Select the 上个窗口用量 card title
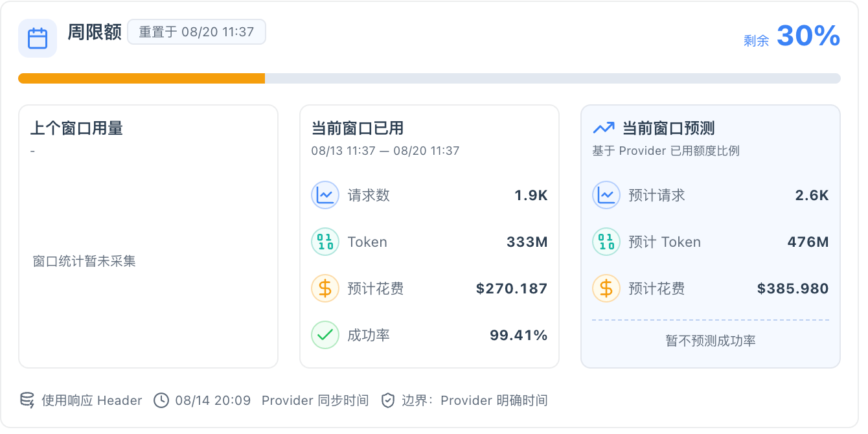 (x=76, y=128)
